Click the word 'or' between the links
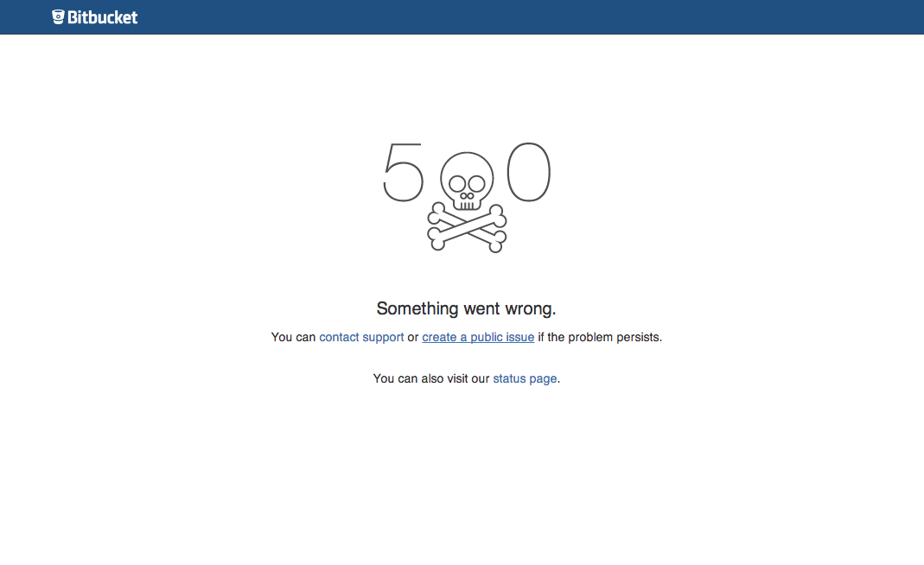The image size is (924, 565). [413, 338]
